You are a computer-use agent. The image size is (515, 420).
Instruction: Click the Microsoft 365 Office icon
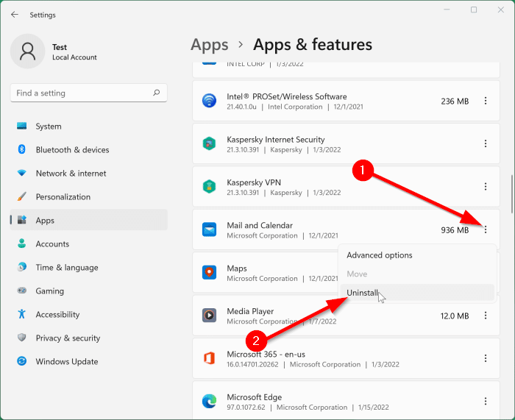pos(209,358)
